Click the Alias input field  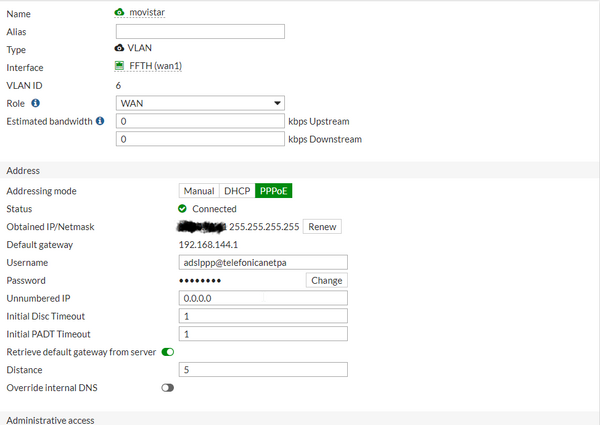201,31
